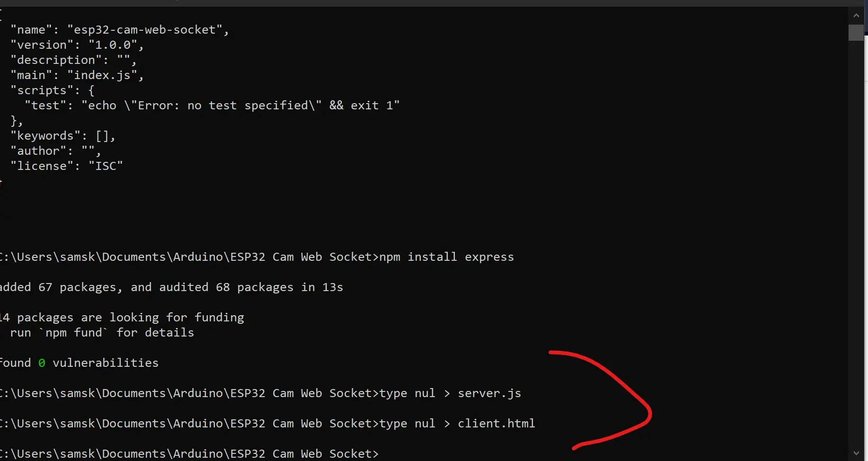Click the vertical scrollbar thumb
This screenshot has width=868, height=461.
[856, 33]
